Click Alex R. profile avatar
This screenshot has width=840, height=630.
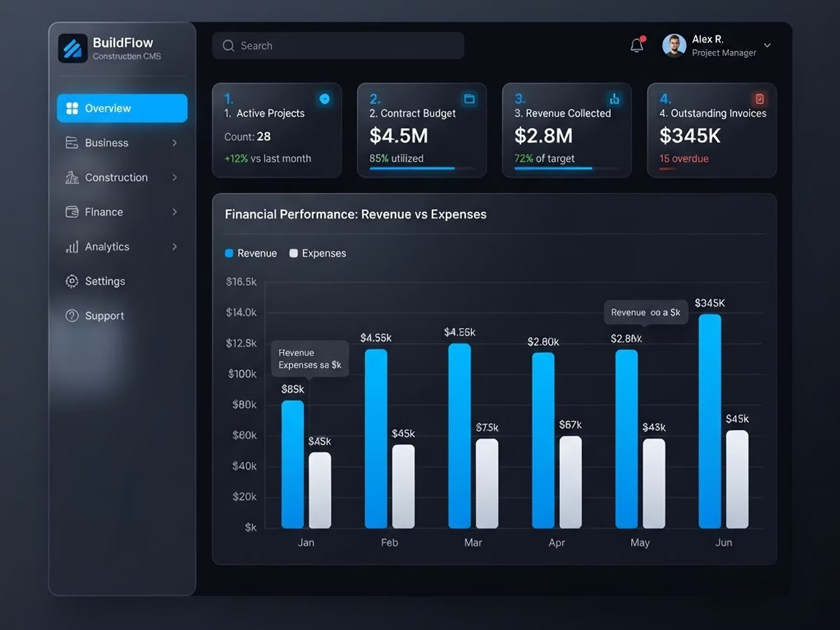(674, 46)
